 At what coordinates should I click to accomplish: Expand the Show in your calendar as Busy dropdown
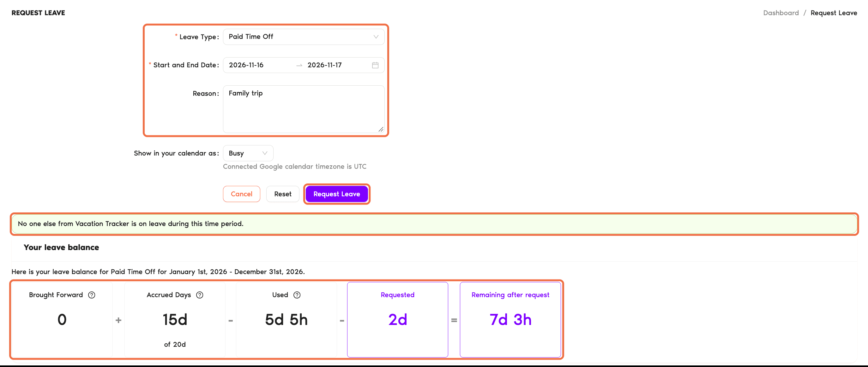pos(248,153)
